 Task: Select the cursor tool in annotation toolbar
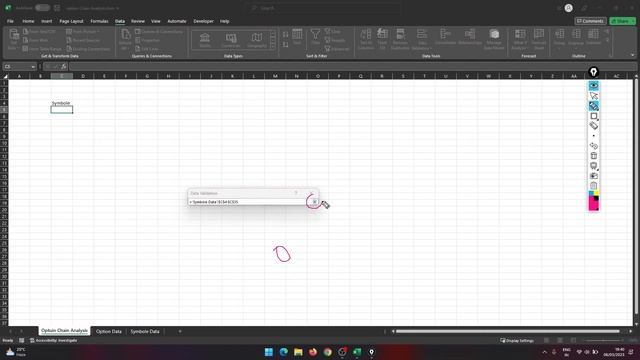point(593,96)
